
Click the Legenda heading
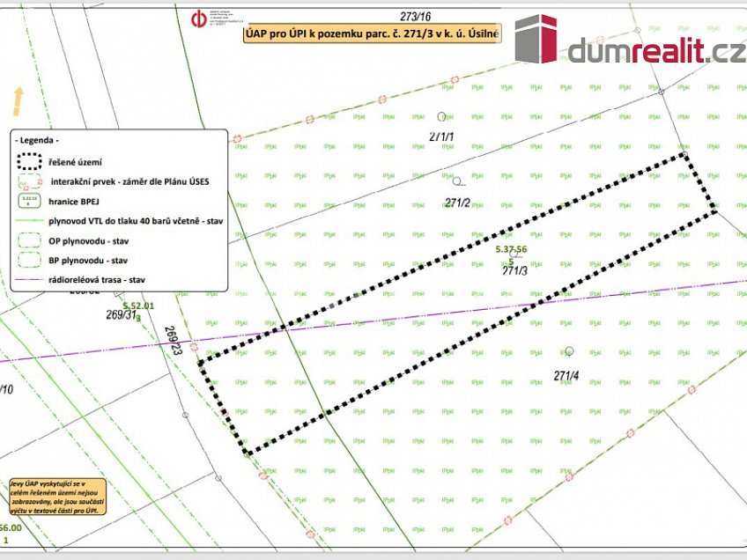37,140
